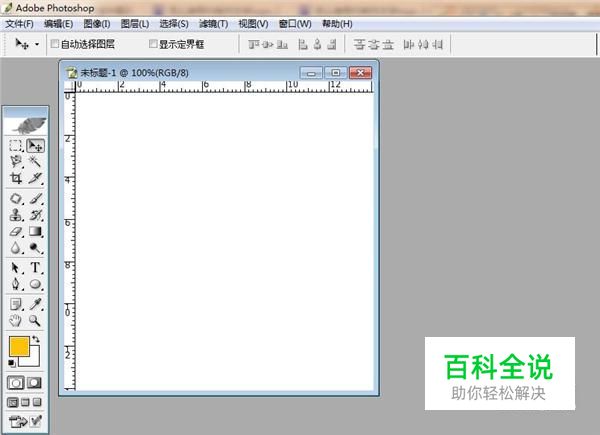600x435 pixels.
Task: Select the History Brush tool
Action: tap(35, 215)
